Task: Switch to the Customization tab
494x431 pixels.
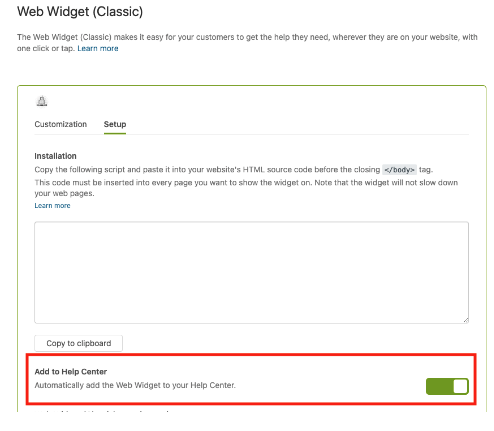Action: coord(61,124)
